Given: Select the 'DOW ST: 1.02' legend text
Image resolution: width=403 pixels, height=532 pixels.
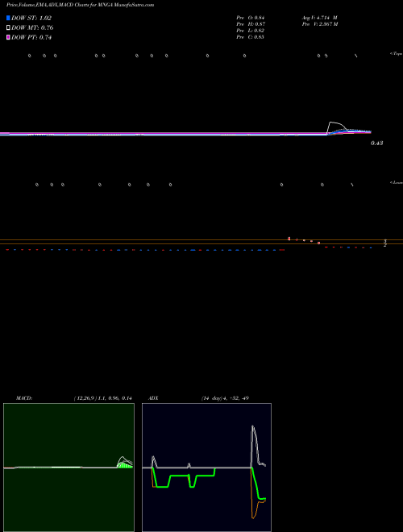Looking at the screenshot, I should click(31, 18).
